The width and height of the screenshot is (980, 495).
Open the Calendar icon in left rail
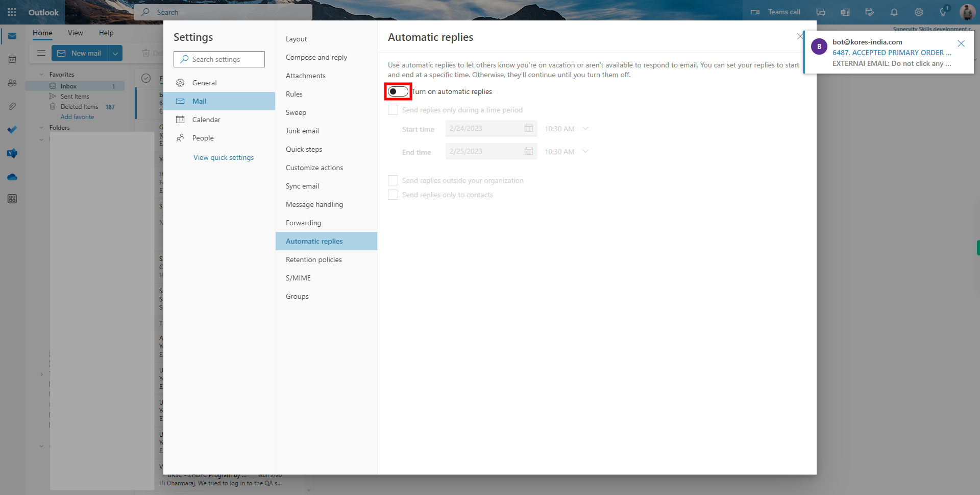point(12,60)
